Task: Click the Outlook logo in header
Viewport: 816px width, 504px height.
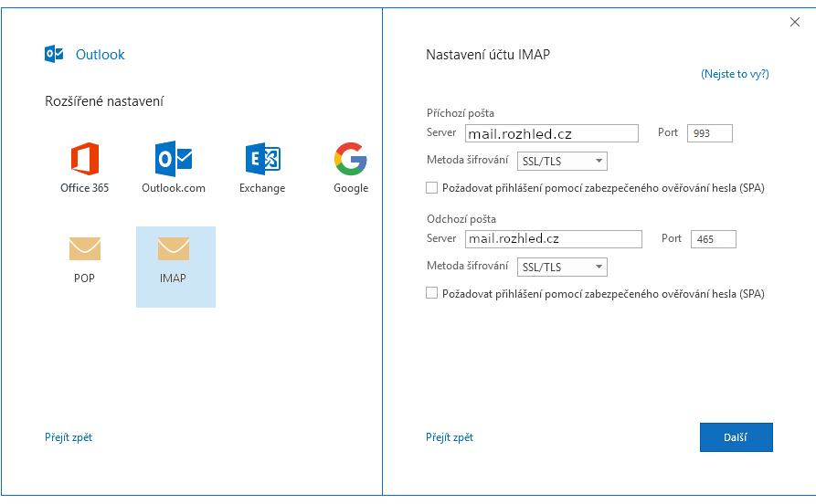Action: (54, 54)
